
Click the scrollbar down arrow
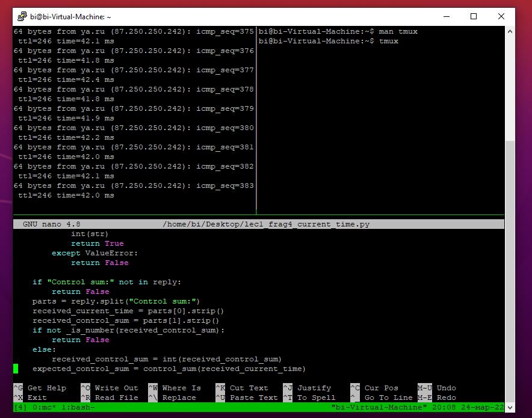coord(510,407)
